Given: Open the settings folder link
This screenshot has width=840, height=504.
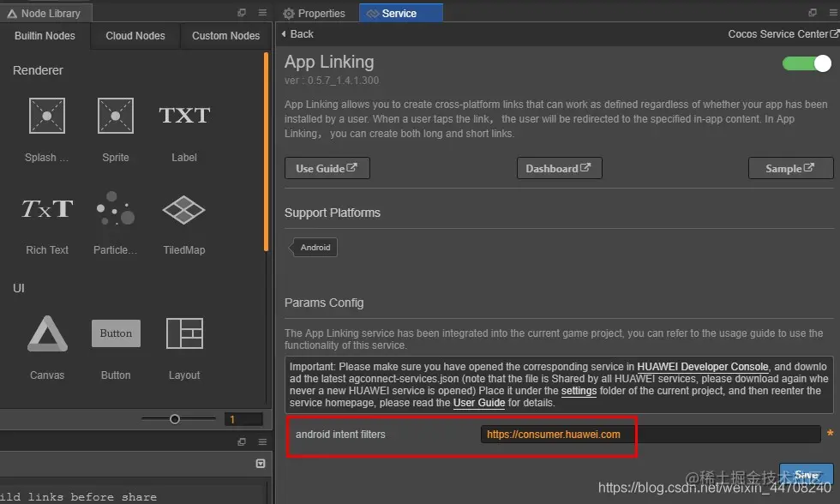Looking at the screenshot, I should click(x=579, y=391).
